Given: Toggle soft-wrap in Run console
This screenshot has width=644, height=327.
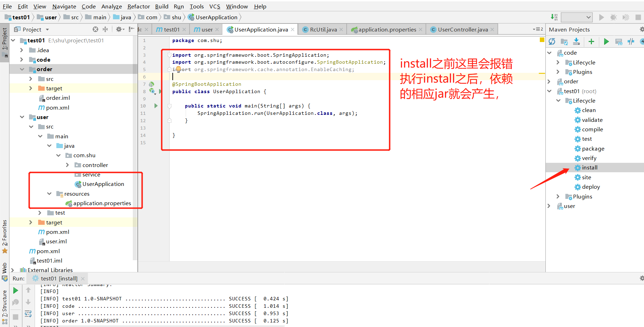Looking at the screenshot, I should click(28, 314).
